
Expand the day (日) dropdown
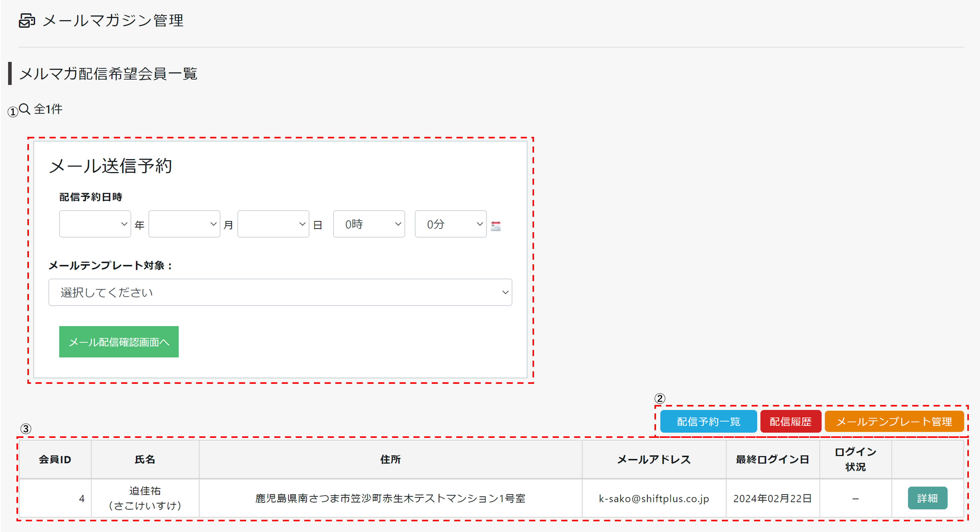[273, 224]
